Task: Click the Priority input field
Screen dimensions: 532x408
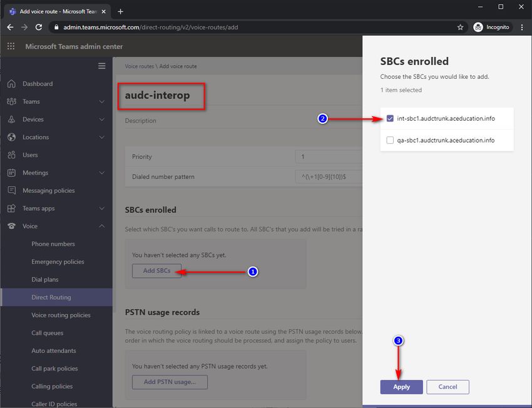Action: [329, 156]
